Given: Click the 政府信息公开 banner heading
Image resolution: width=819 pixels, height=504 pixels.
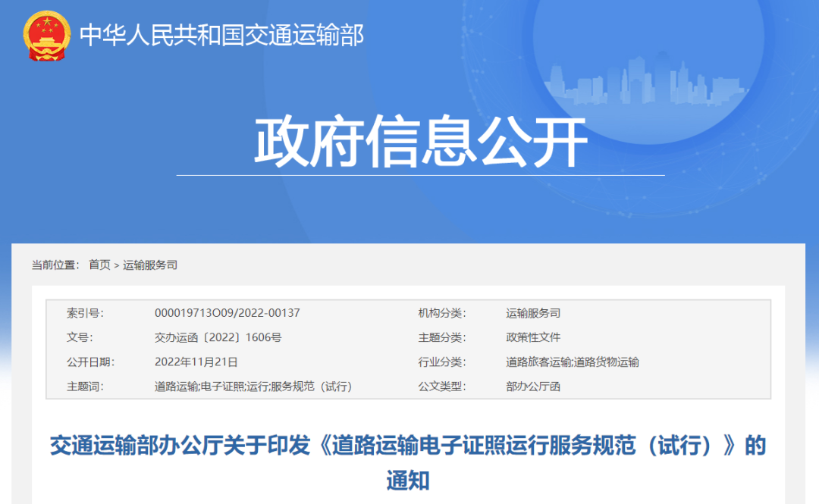Looking at the screenshot, I should (421, 142).
